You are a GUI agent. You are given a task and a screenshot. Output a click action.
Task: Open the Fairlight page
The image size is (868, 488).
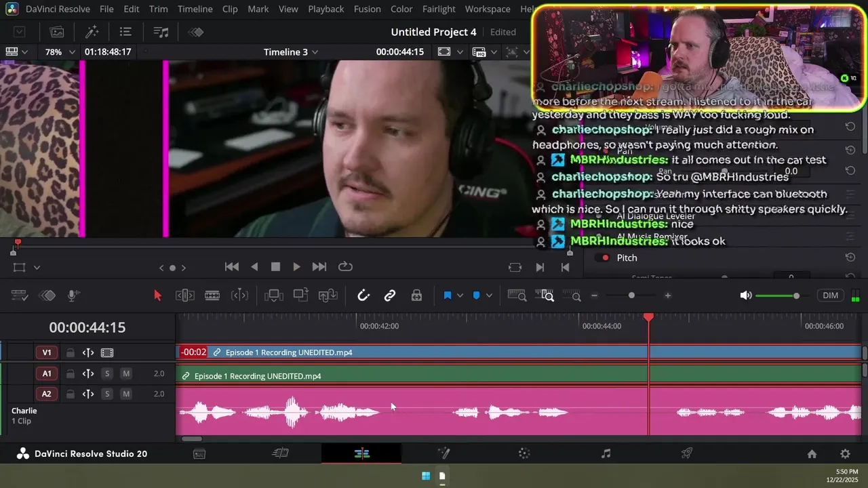606,454
